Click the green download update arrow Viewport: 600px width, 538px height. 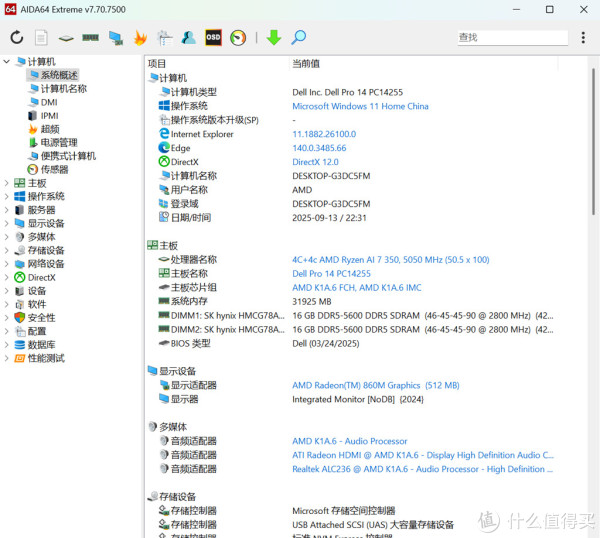pos(273,38)
